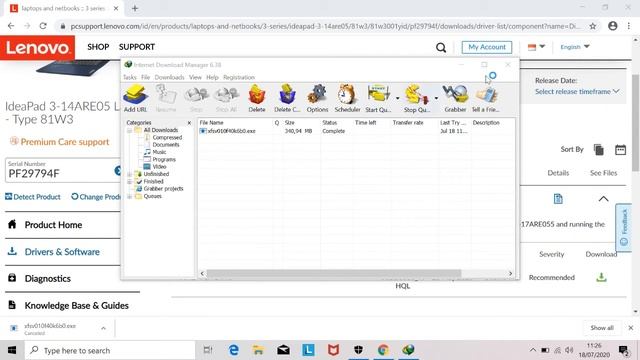The image size is (640, 360).
Task: Open Product Home sidebar link
Action: (x=53, y=225)
